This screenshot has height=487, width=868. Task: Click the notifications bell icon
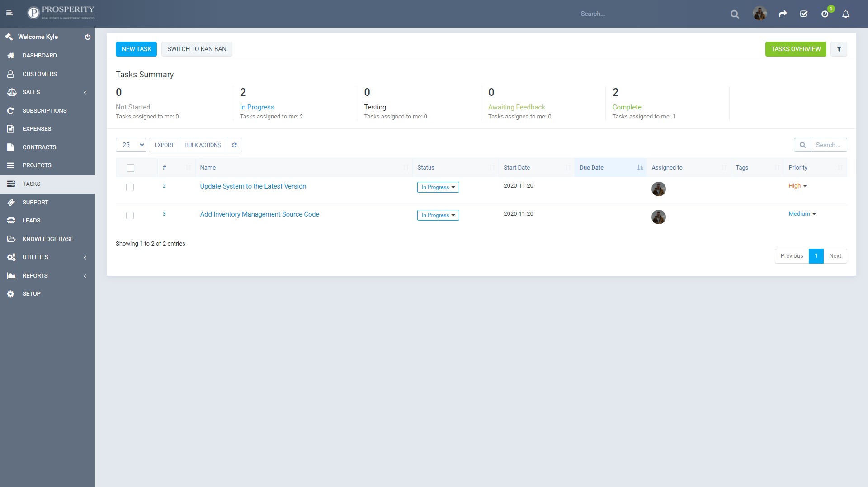pos(845,14)
